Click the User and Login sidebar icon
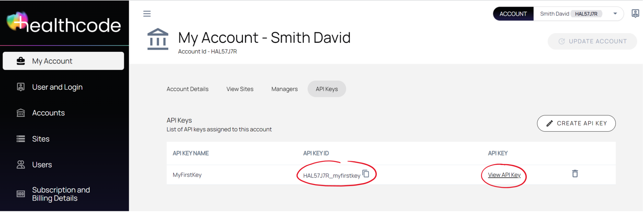Image resolution: width=644 pixels, height=212 pixels. click(20, 87)
